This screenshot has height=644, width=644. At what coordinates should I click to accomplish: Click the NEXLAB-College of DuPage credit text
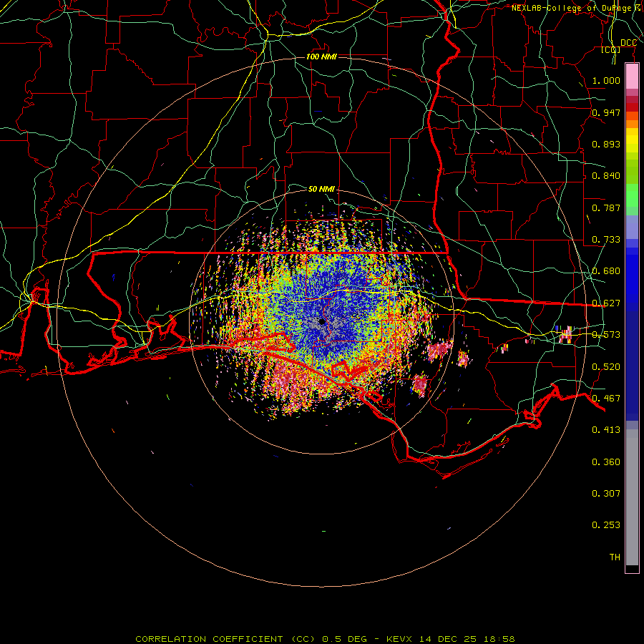pos(577,8)
